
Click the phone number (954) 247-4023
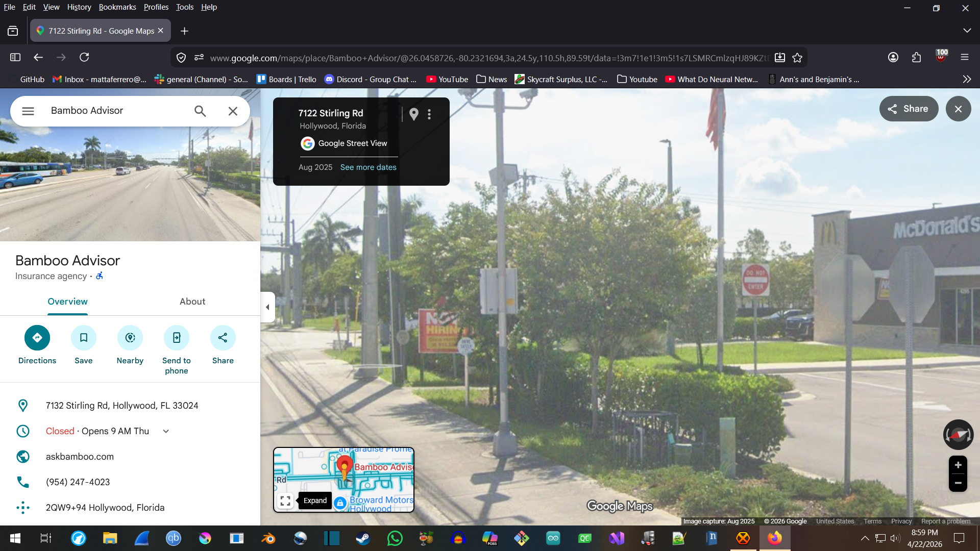pyautogui.click(x=78, y=482)
